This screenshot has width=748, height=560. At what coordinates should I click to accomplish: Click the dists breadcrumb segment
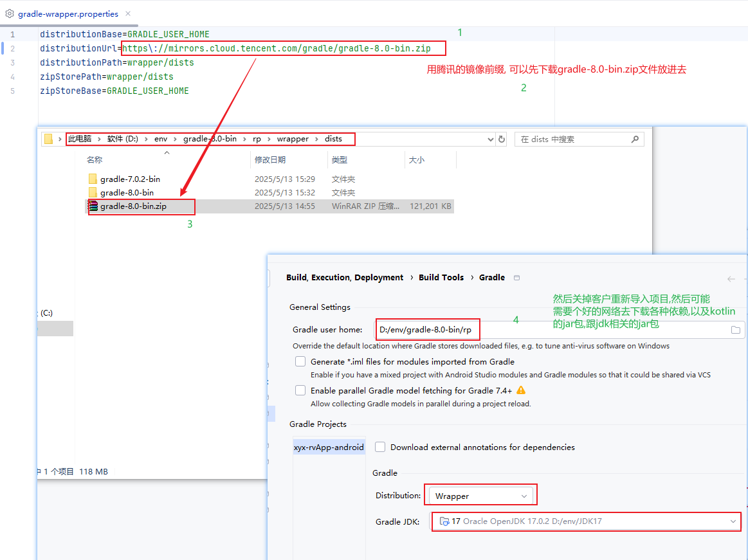333,139
